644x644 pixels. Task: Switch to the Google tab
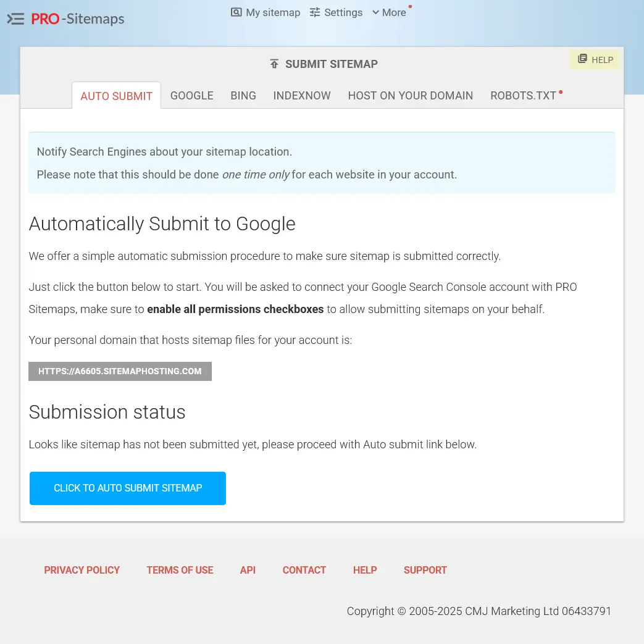(191, 96)
